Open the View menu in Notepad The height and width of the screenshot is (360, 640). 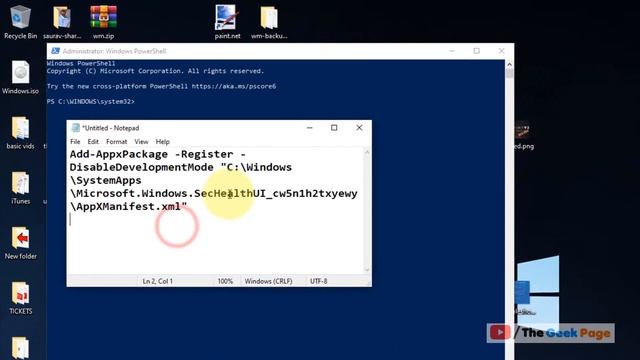pos(141,142)
